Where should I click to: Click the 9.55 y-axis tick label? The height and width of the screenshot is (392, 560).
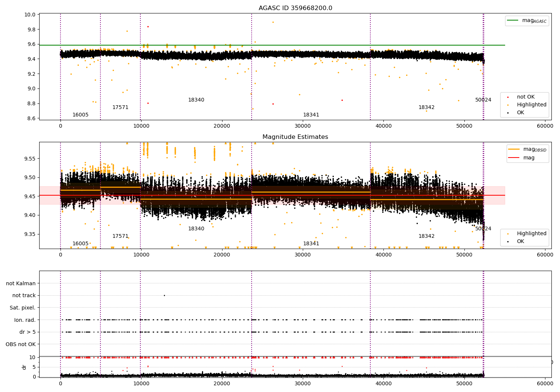click(x=31, y=159)
